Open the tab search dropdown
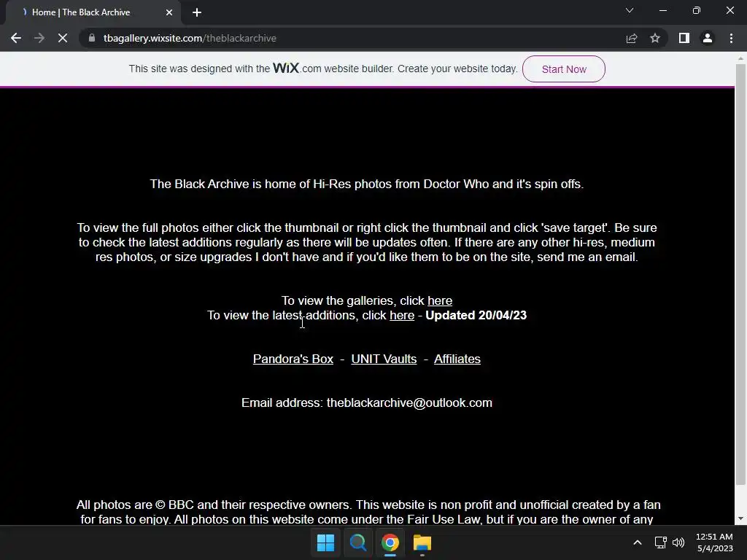The image size is (747, 560). click(x=630, y=10)
